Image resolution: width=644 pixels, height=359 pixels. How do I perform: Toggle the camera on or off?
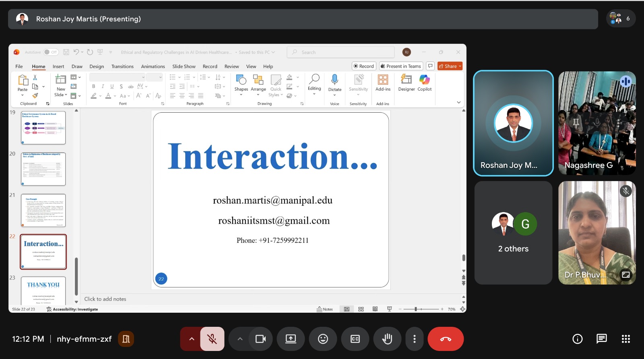(x=260, y=339)
